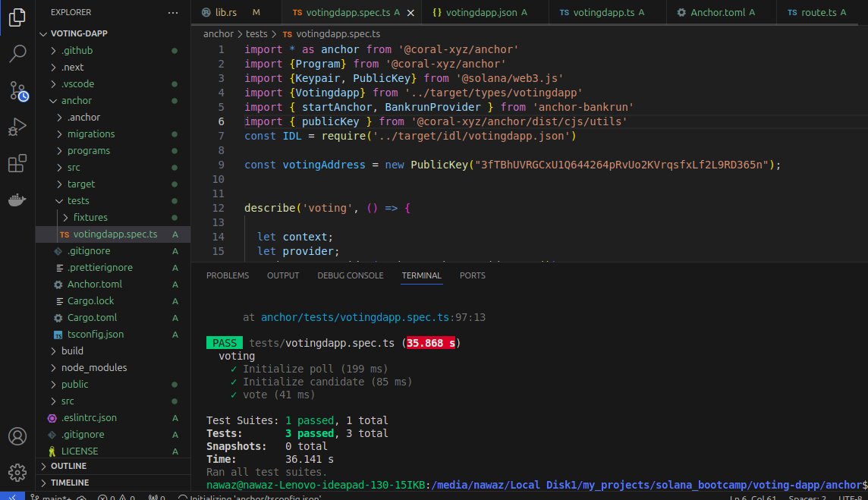The width and height of the screenshot is (868, 500).
Task: Open the Run and Debug view
Action: point(17,127)
